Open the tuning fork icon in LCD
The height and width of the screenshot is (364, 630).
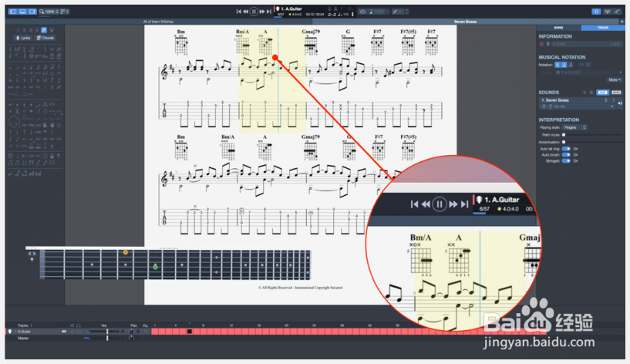352,15
